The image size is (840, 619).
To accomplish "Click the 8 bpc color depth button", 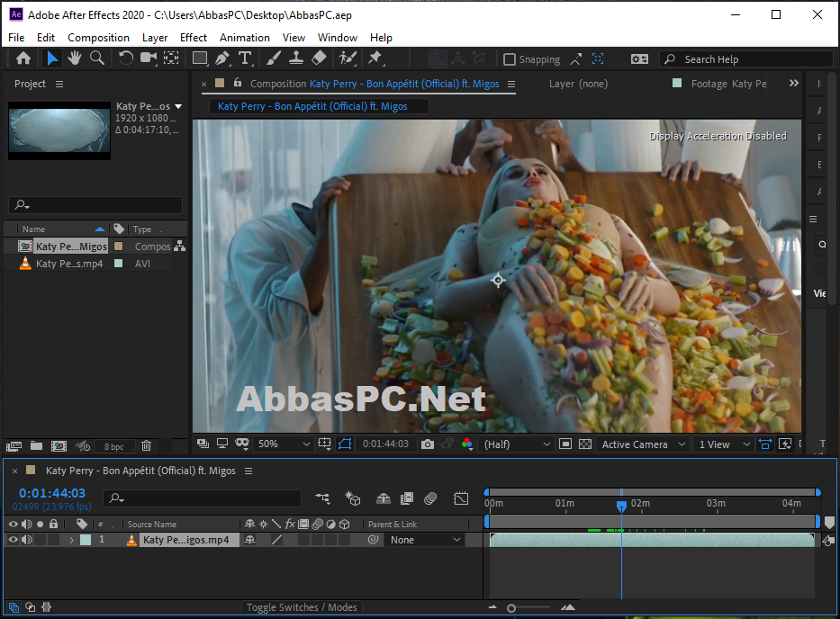I will 113,446.
